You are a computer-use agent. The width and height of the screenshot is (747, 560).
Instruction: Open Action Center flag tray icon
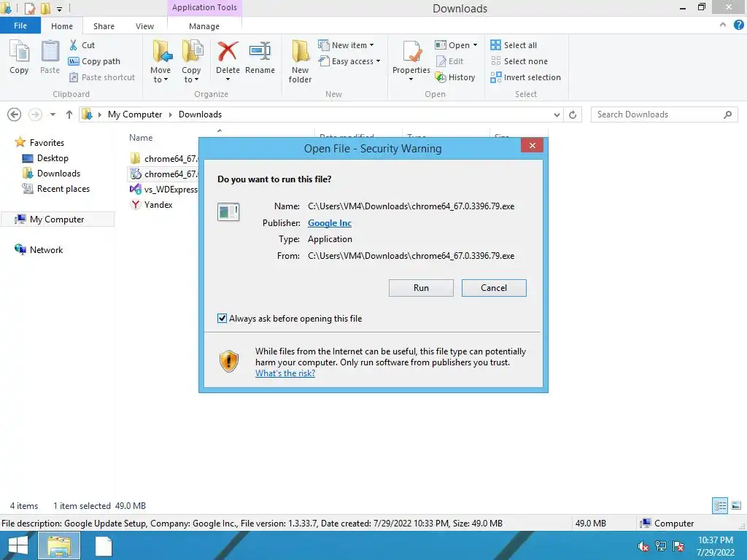[x=678, y=546]
